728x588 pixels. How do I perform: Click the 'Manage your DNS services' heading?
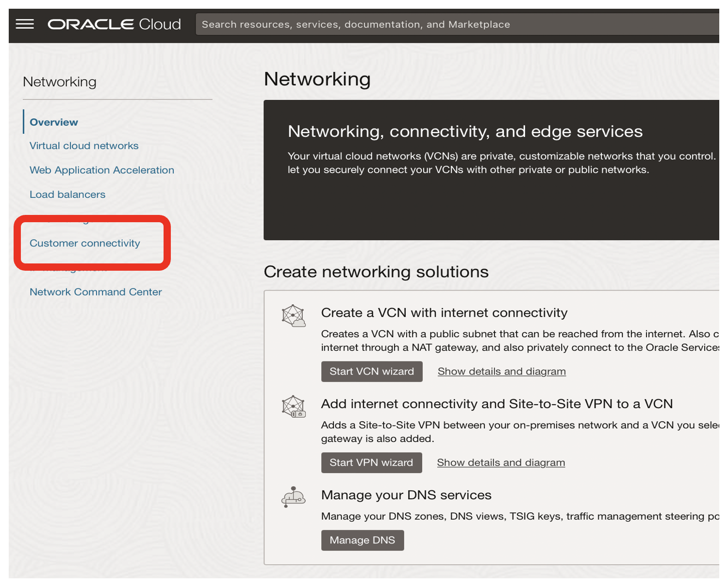[x=406, y=495]
